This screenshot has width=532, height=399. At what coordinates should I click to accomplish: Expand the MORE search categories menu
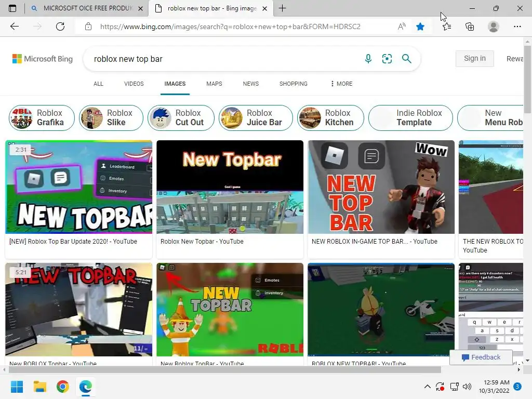341,84
